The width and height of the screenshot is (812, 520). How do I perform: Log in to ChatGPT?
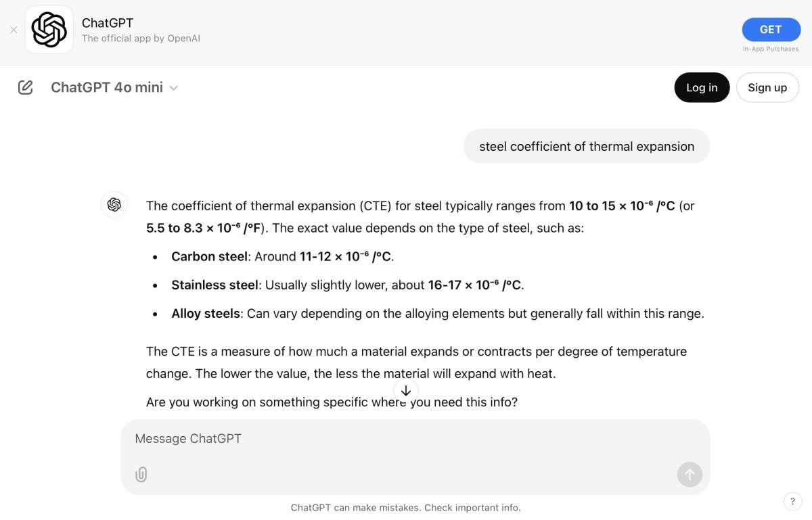[702, 87]
